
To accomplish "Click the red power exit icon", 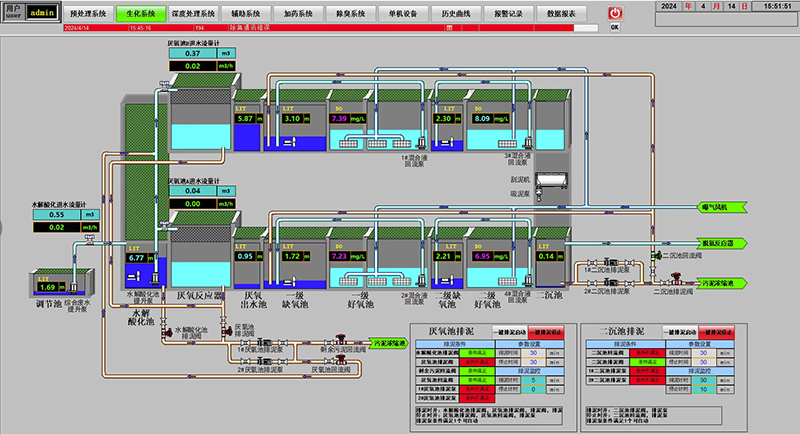I will 615,13.
